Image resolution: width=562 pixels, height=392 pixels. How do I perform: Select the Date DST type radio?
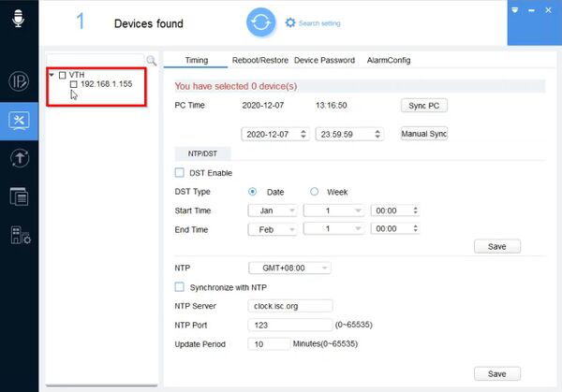coord(252,192)
